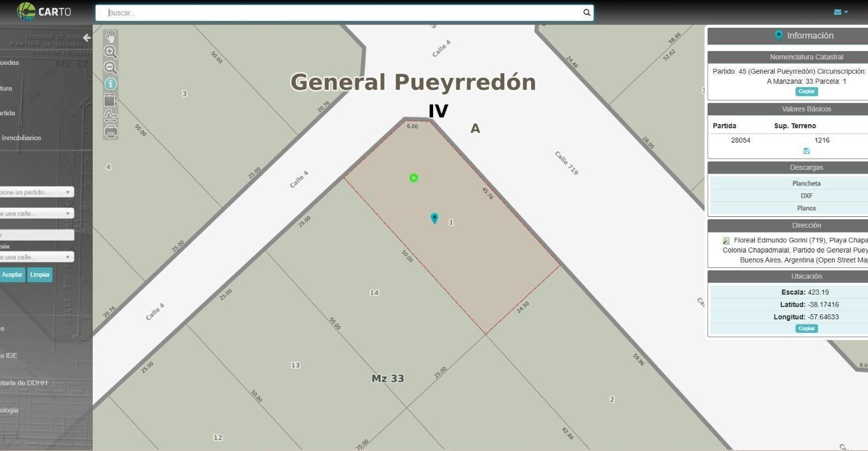Click the 24.50 parcel edge measurement
The image size is (868, 451).
point(522,307)
